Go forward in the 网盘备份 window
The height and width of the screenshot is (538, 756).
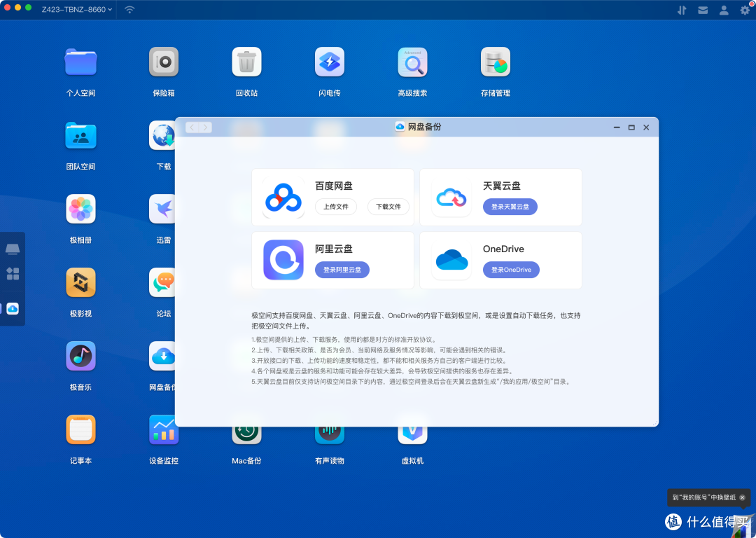205,127
